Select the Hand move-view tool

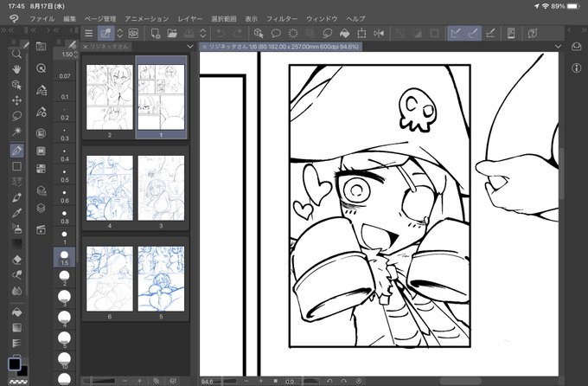16,69
